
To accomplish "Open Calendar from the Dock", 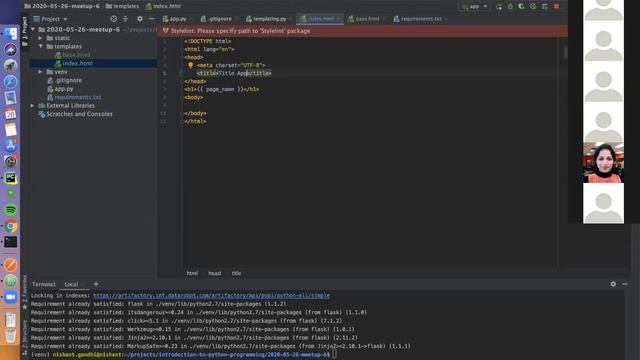I will 11,114.
